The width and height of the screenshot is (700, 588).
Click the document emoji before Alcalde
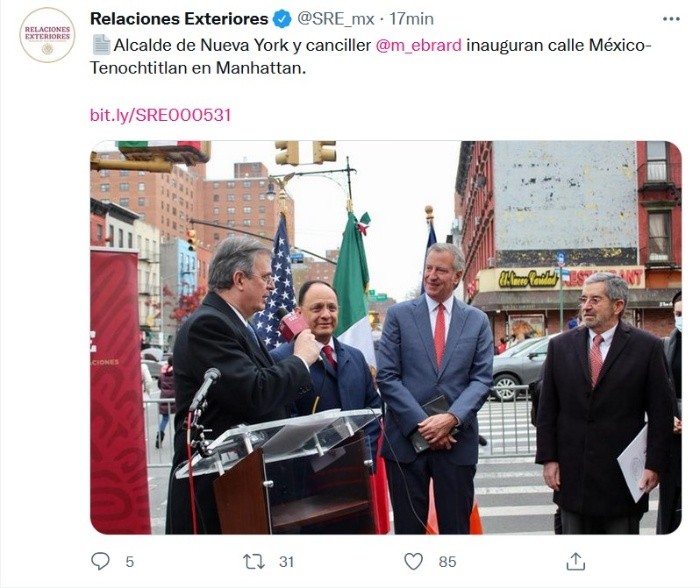coord(101,45)
